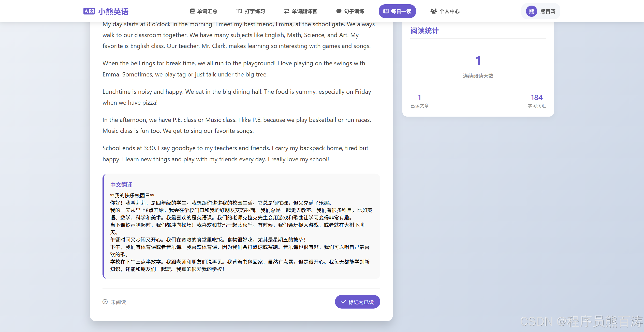Click the paragraph starting "When the bell rings"
The image size is (644, 332).
point(234,69)
